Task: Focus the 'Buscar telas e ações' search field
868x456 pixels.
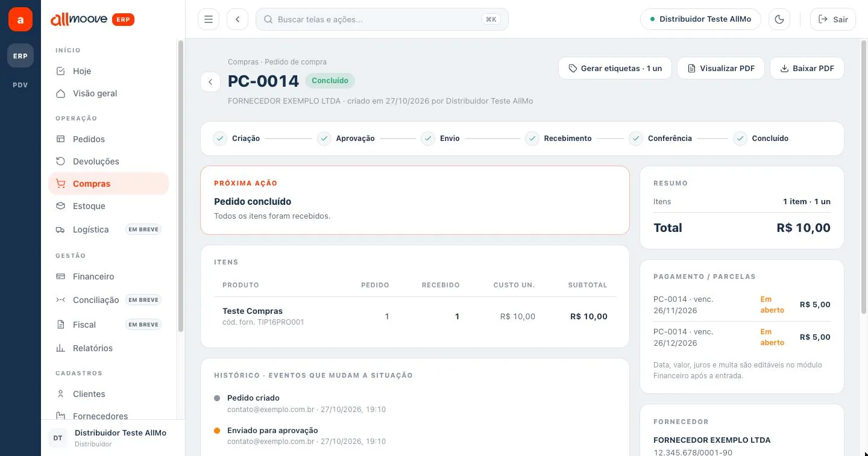Action: pos(382,19)
